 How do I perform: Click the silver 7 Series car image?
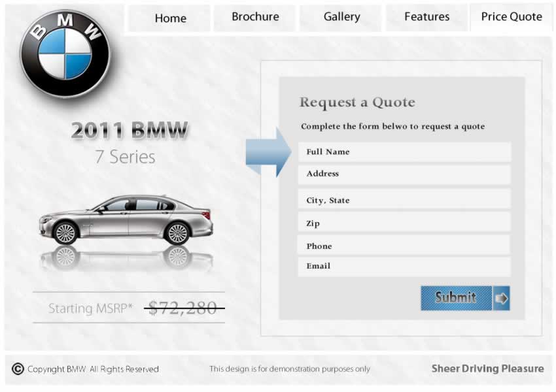pyautogui.click(x=126, y=220)
